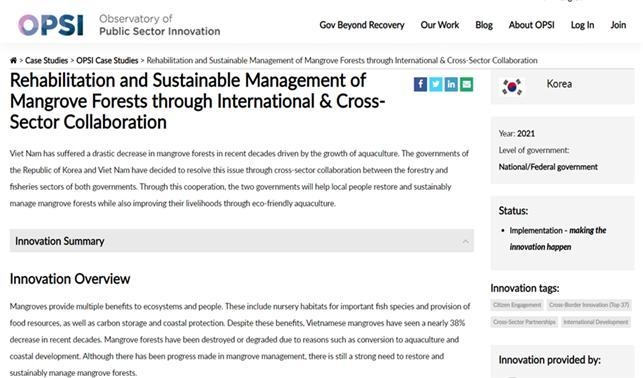The image size is (643, 378).
Task: Open the About OPSI menu
Action: tap(531, 25)
